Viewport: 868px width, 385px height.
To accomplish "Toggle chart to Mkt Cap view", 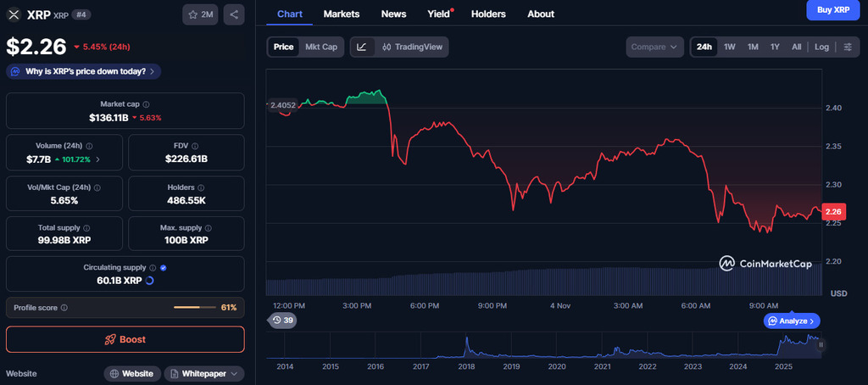I will pos(321,47).
